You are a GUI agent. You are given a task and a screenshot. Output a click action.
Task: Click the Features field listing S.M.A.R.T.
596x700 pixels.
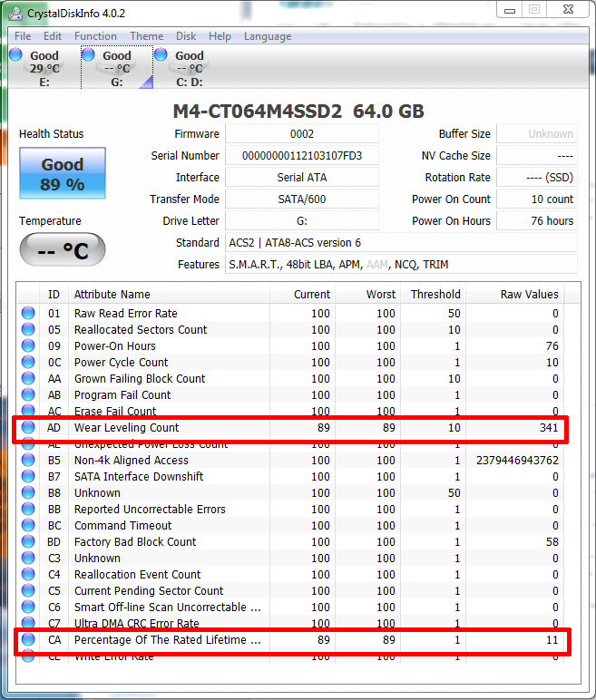(401, 265)
